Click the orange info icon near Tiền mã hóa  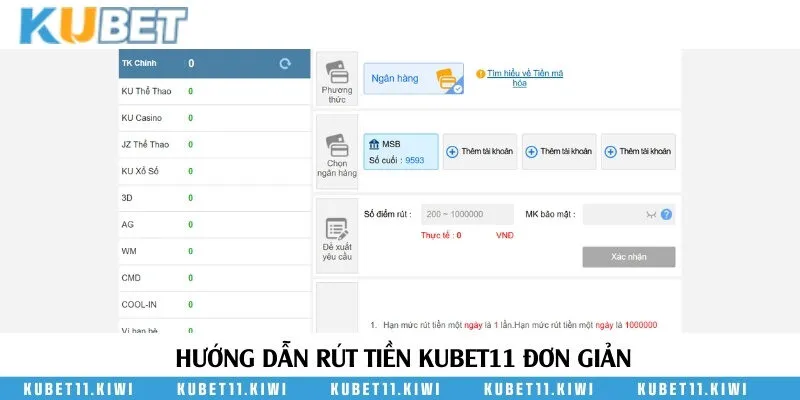[x=480, y=74]
